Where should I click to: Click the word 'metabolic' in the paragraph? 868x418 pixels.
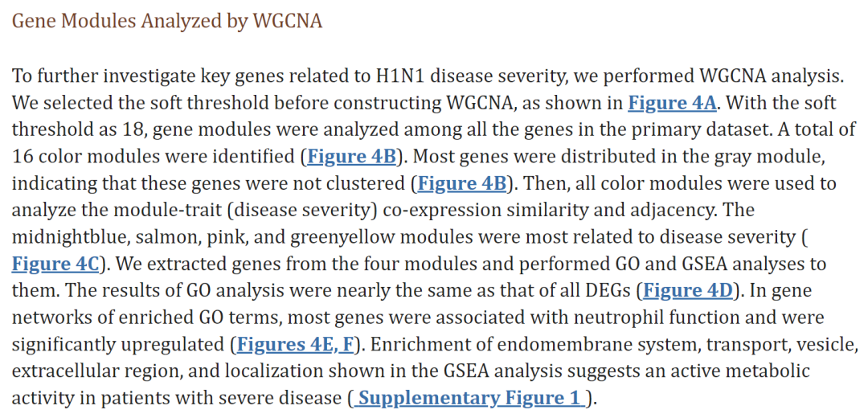(764, 371)
